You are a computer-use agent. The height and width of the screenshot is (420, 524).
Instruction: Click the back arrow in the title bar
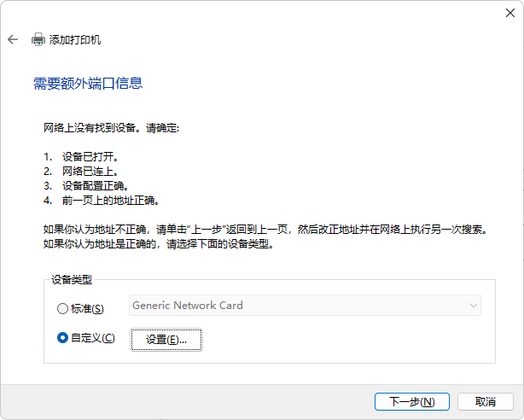tap(13, 39)
